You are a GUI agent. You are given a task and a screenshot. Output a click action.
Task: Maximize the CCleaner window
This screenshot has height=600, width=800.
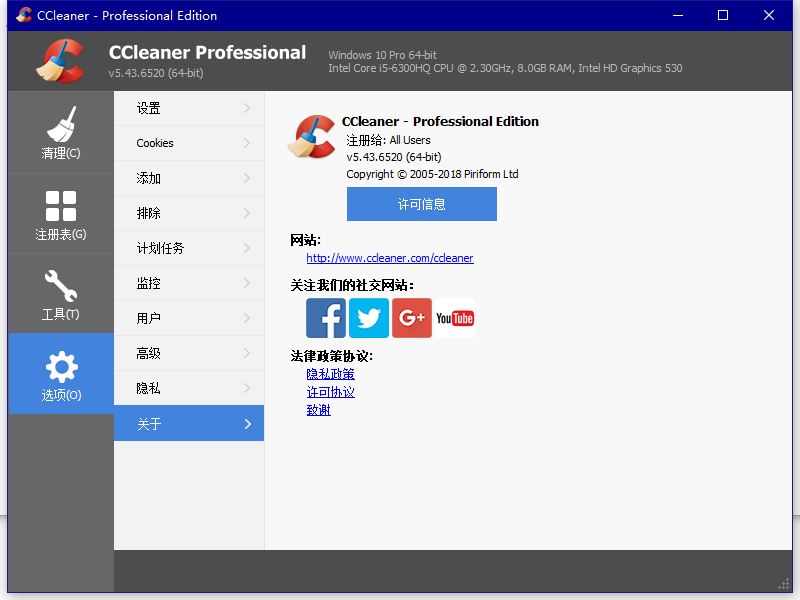723,15
